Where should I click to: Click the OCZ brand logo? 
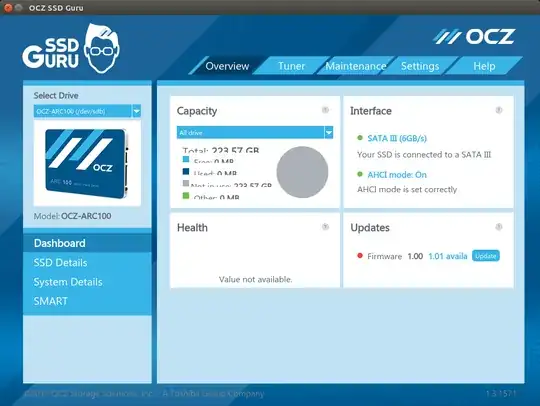474,37
